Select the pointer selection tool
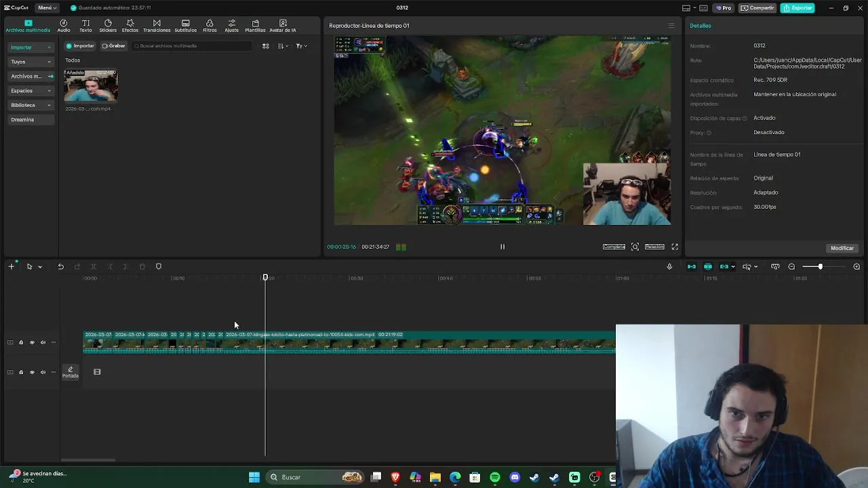This screenshot has height=488, width=868. [x=29, y=266]
